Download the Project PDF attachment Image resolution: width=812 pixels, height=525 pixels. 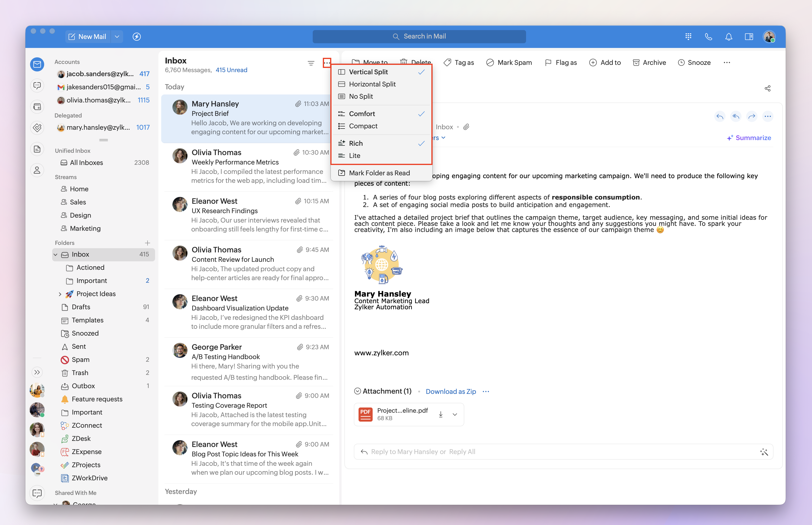tap(441, 414)
